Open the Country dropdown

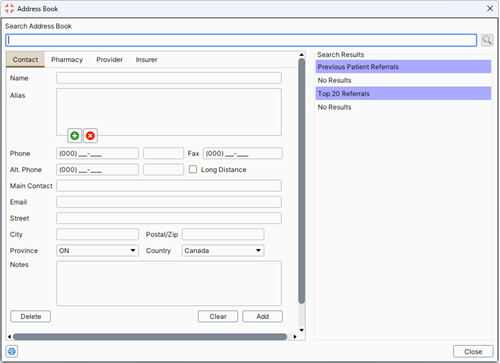tap(223, 251)
